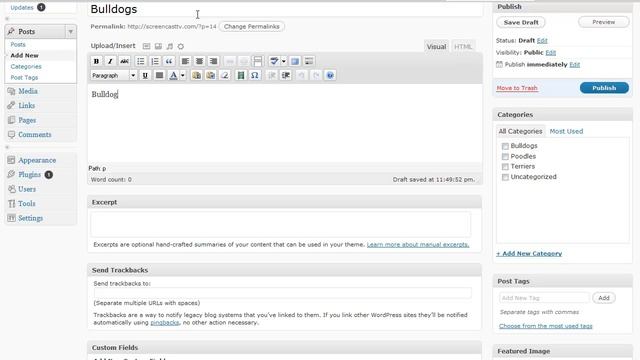Viewport: 640px width, 360px height.
Task: Align text center
Action: tap(199, 61)
